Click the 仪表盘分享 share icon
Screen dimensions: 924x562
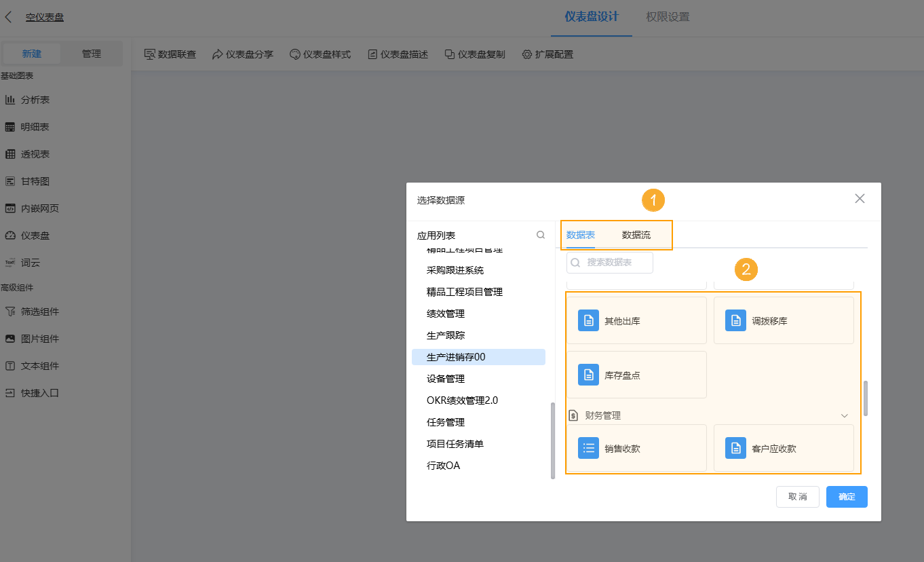click(x=242, y=54)
